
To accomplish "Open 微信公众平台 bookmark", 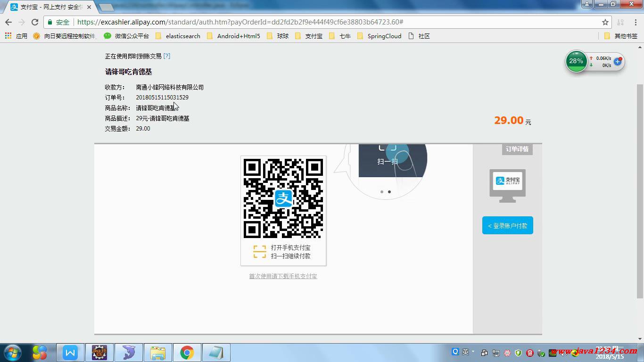I will tap(126, 36).
